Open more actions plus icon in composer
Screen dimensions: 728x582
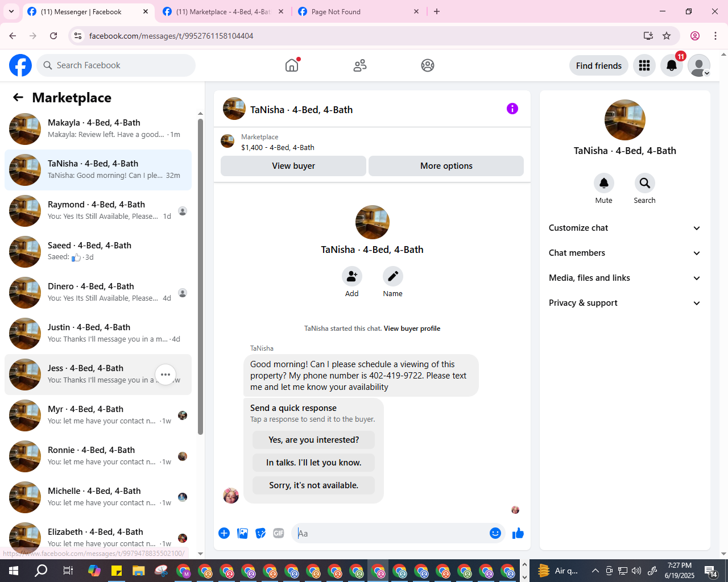[x=224, y=533]
